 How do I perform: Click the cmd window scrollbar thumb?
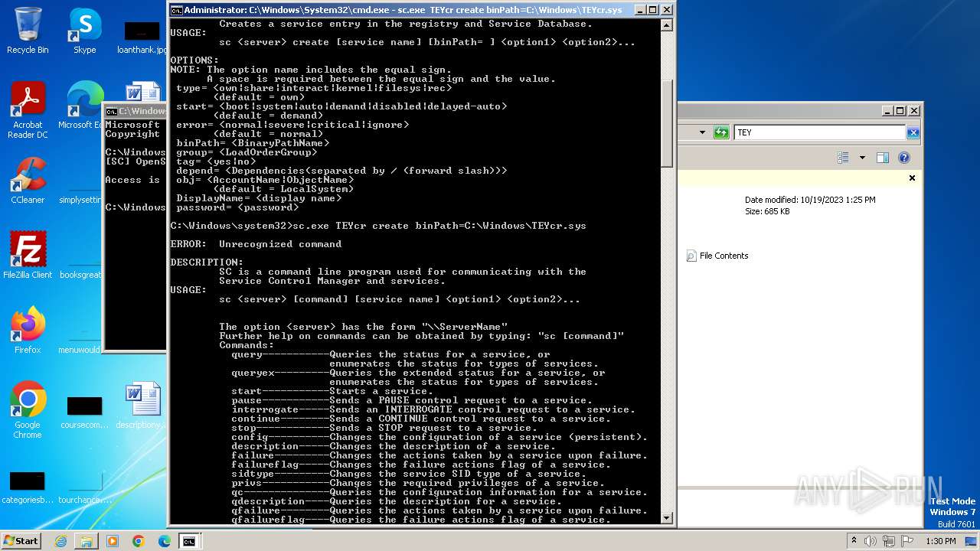click(666, 123)
